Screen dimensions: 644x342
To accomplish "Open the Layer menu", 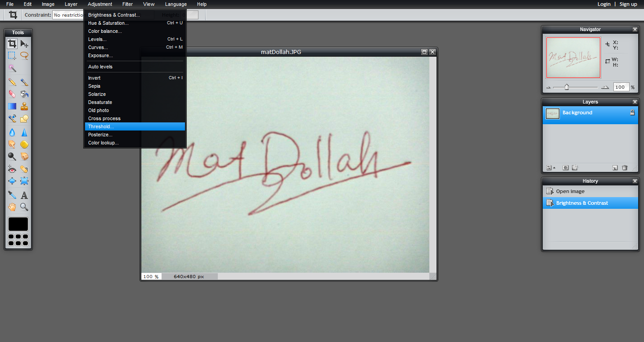I will coord(71,4).
